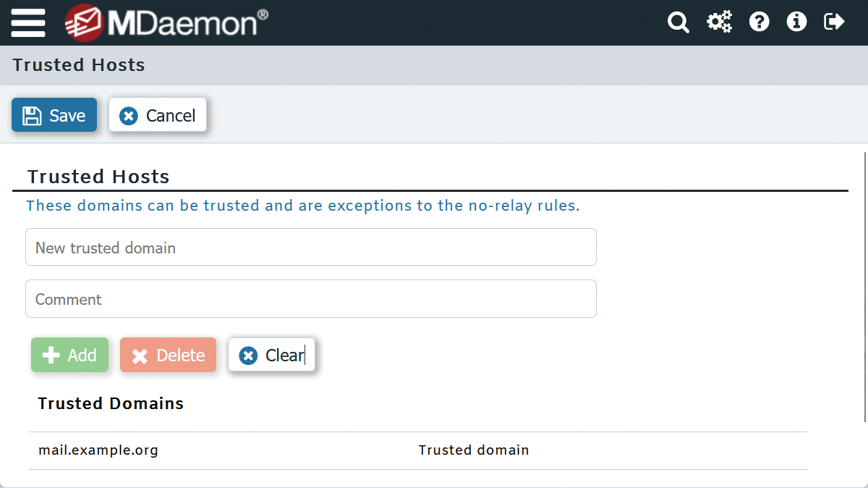Clear the domain entry fields

[271, 354]
